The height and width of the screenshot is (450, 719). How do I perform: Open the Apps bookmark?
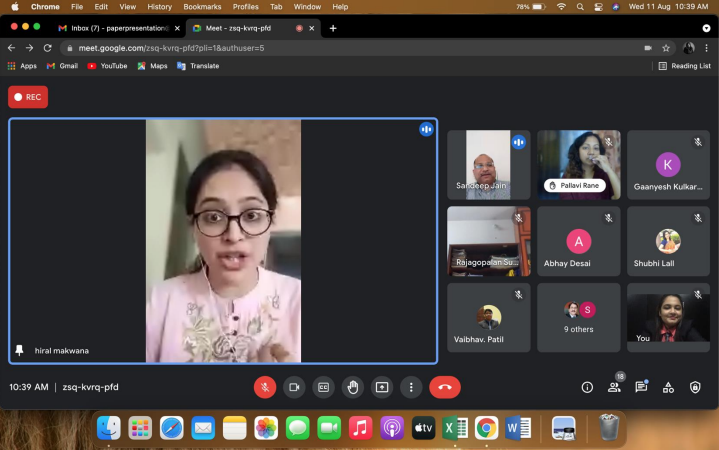pyautogui.click(x=22, y=66)
